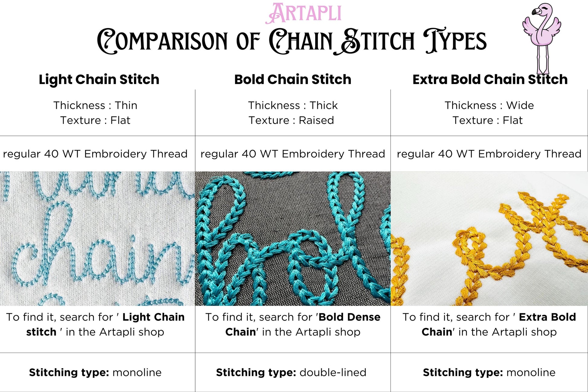Viewport: 588px width, 392px height.
Task: Open the teal bold chain stitch photo
Action: point(292,238)
